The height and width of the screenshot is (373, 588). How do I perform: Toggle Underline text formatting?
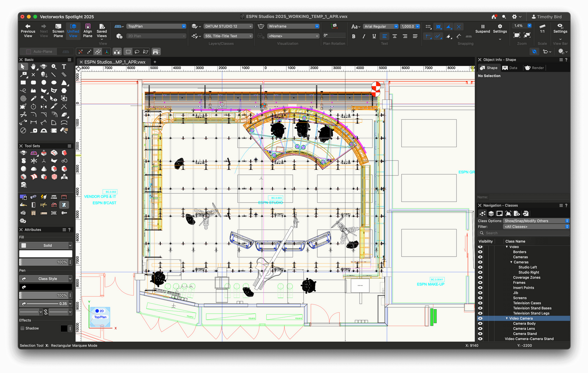point(374,36)
